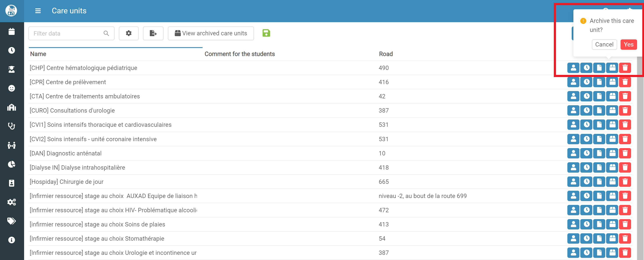Click the green save icon
The image size is (644, 260).
[x=266, y=33]
